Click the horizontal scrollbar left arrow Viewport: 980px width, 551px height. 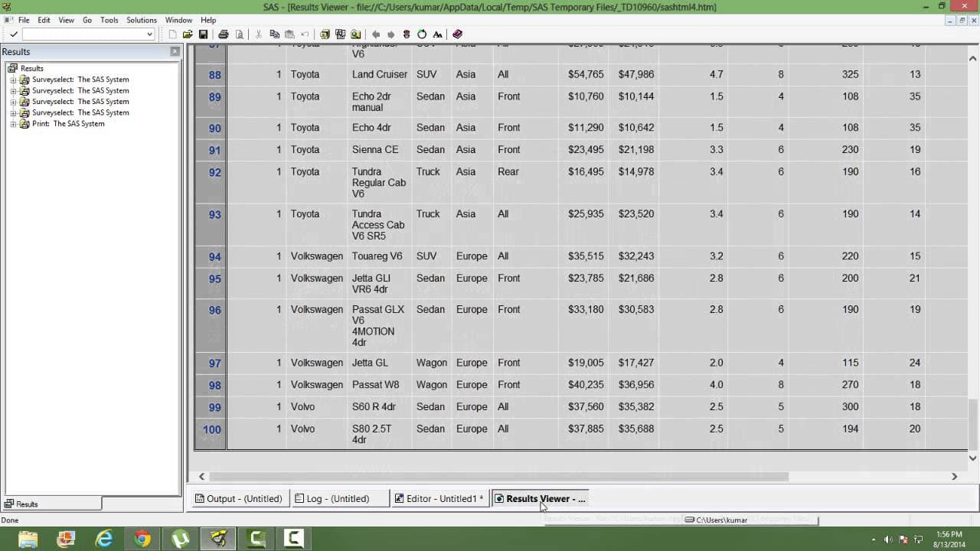202,477
